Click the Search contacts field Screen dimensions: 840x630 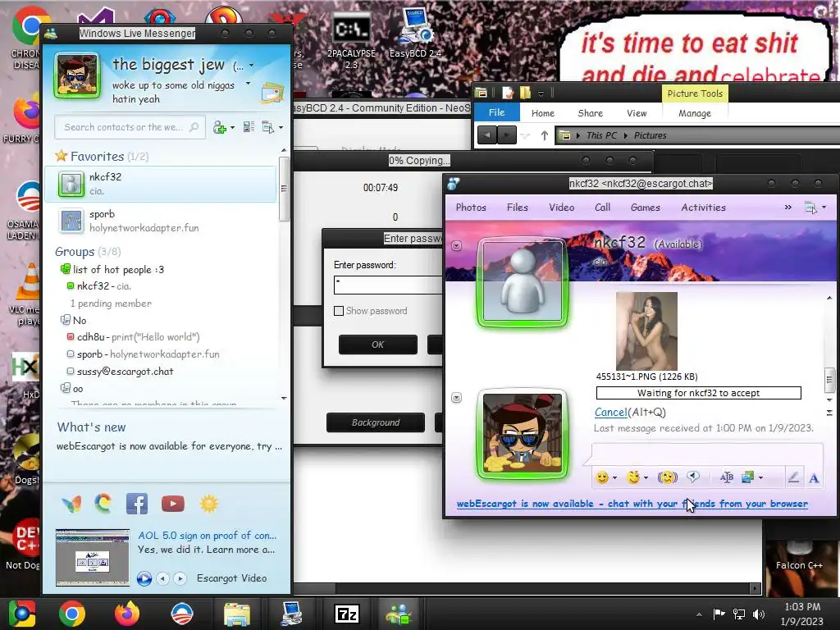pos(130,127)
